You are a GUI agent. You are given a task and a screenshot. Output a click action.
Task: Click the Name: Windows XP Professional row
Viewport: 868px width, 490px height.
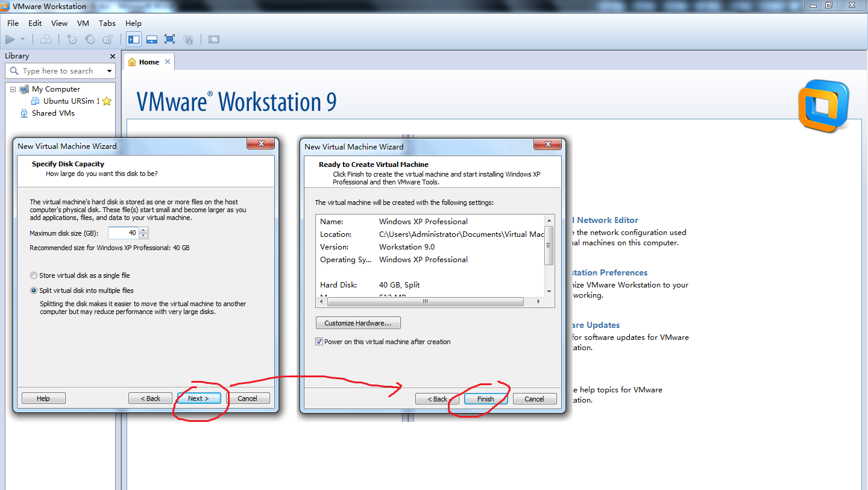click(430, 222)
